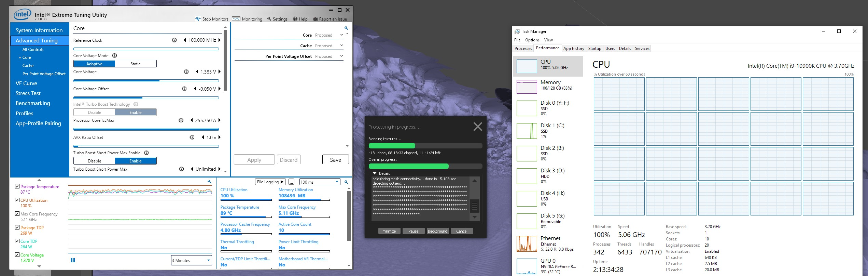
Task: Click info icon for Core Voltage Offset
Action: coord(184,89)
